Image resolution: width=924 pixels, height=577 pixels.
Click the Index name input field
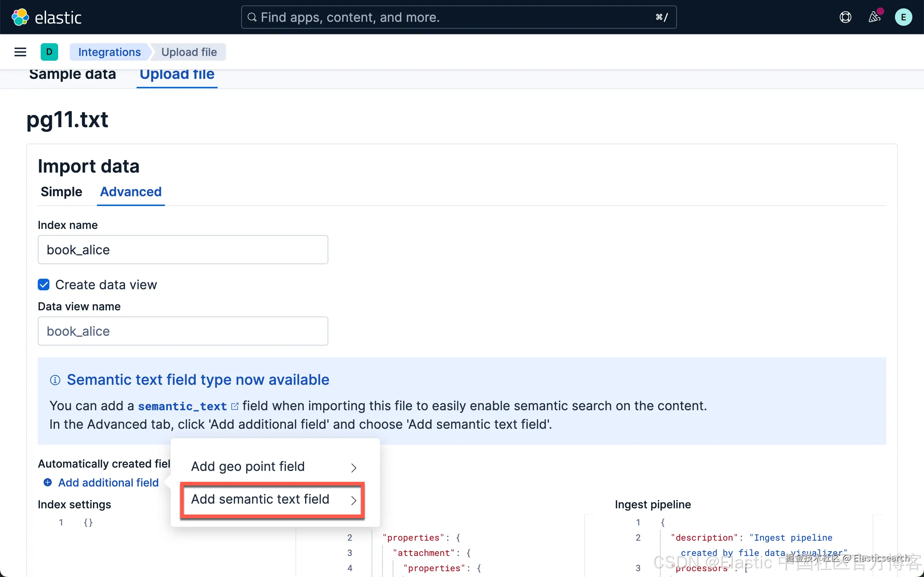coord(183,250)
